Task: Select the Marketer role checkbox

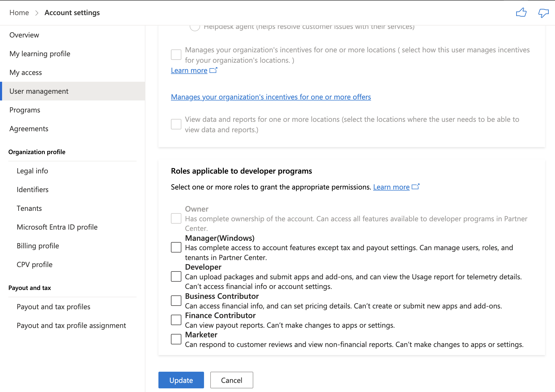Action: pyautogui.click(x=176, y=339)
